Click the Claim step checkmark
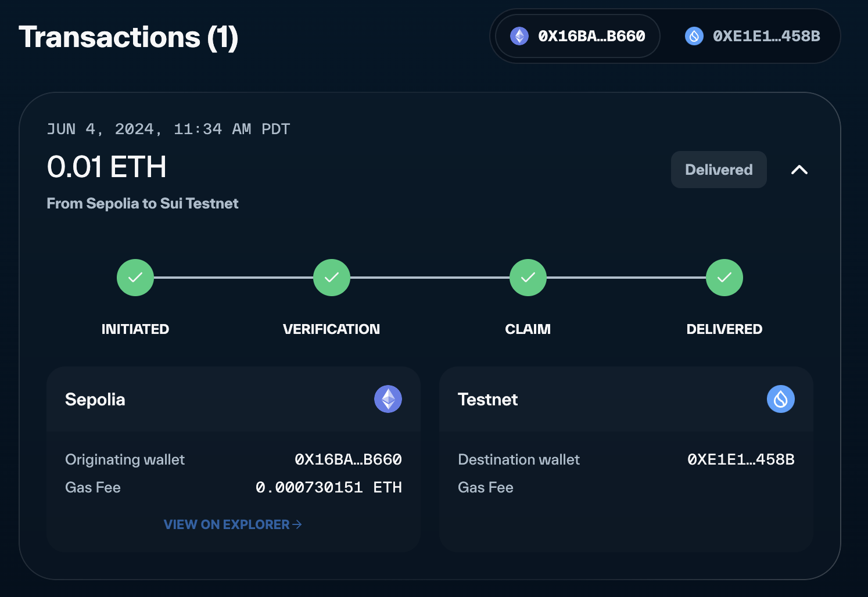 tap(528, 278)
